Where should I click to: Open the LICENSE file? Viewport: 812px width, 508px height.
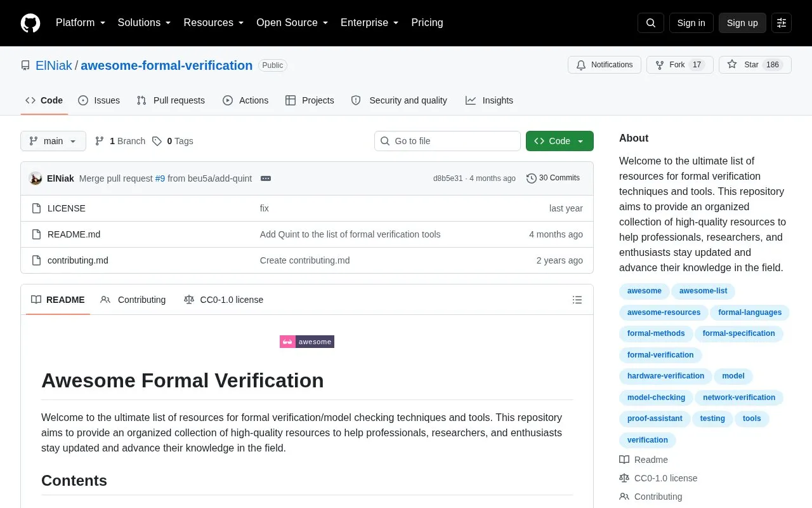[67, 208]
